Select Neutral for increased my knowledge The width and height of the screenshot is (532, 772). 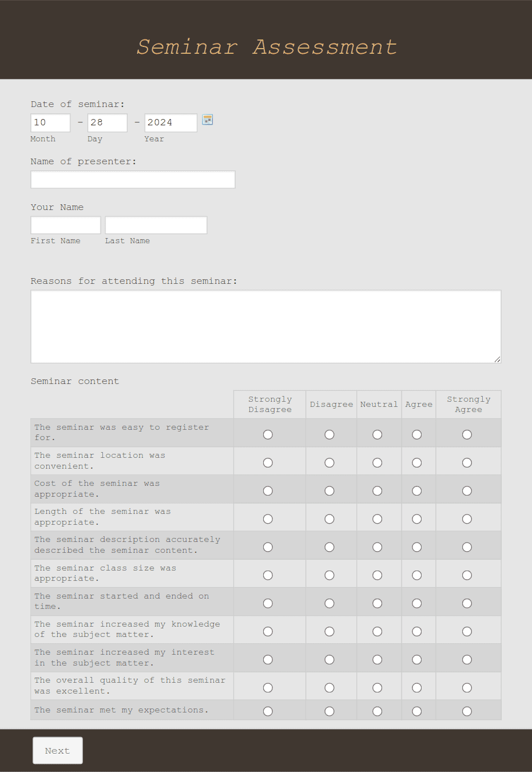pyautogui.click(x=378, y=631)
